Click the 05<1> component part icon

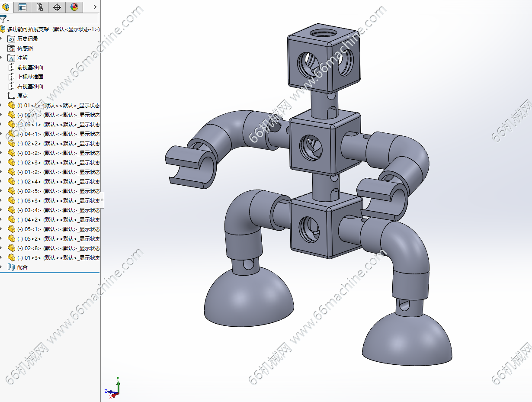tap(11, 229)
